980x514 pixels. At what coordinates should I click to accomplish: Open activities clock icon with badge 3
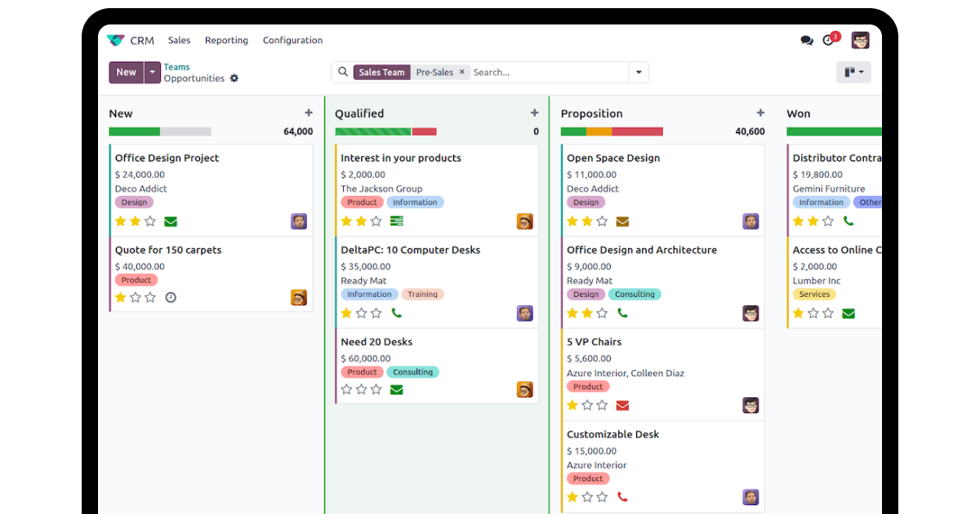coord(831,39)
